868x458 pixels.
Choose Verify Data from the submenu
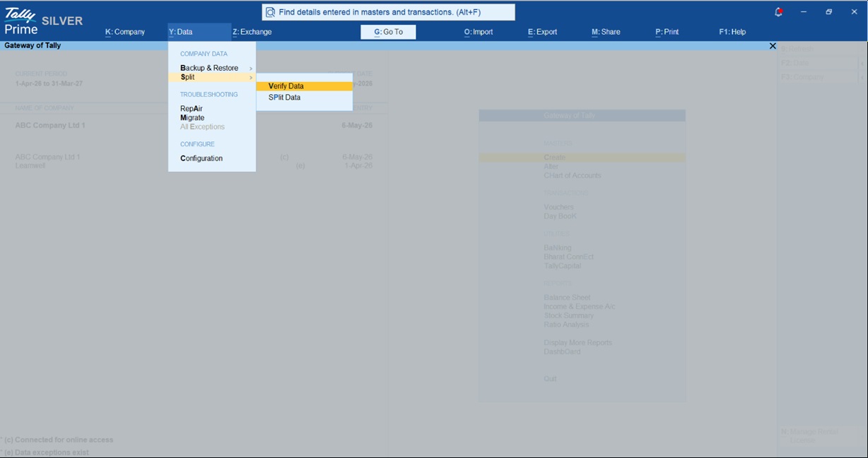[305, 86]
